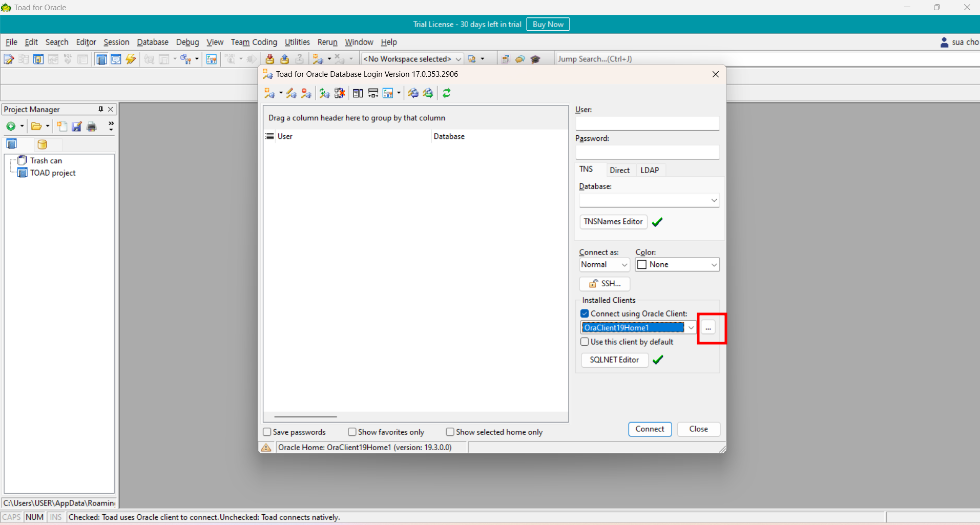Image resolution: width=980 pixels, height=525 pixels.
Task: Click the User input field
Action: click(x=647, y=123)
